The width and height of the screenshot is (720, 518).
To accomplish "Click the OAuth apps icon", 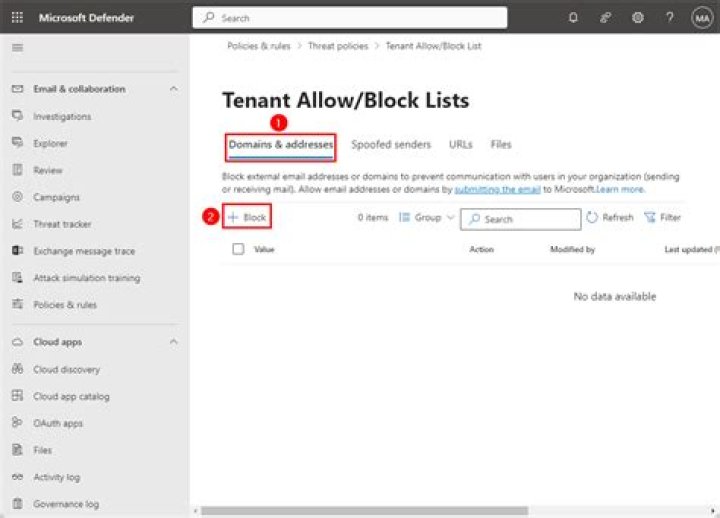I will click(17, 422).
